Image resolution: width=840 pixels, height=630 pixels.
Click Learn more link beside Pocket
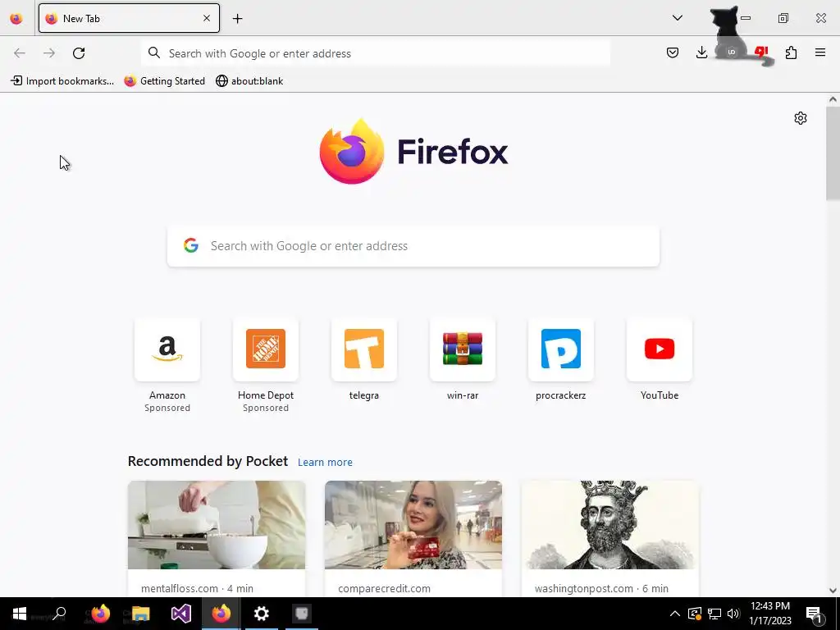pyautogui.click(x=325, y=463)
